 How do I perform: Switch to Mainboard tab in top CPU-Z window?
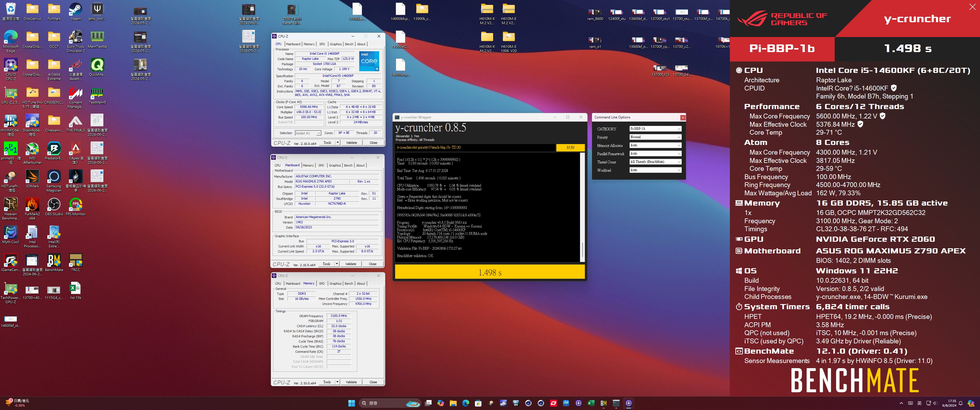(293, 44)
